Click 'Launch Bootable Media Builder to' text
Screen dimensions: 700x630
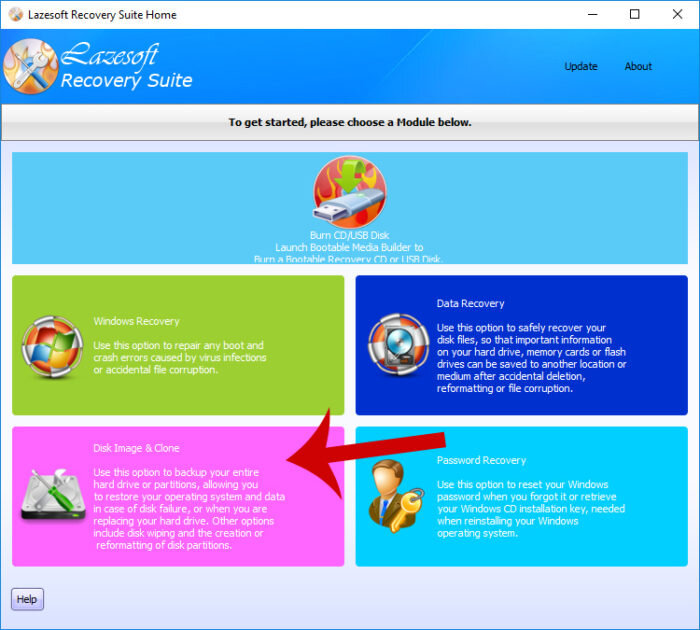point(349,247)
